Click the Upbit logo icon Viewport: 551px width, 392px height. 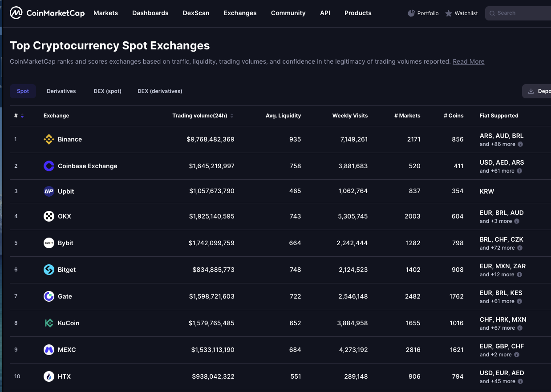(49, 191)
